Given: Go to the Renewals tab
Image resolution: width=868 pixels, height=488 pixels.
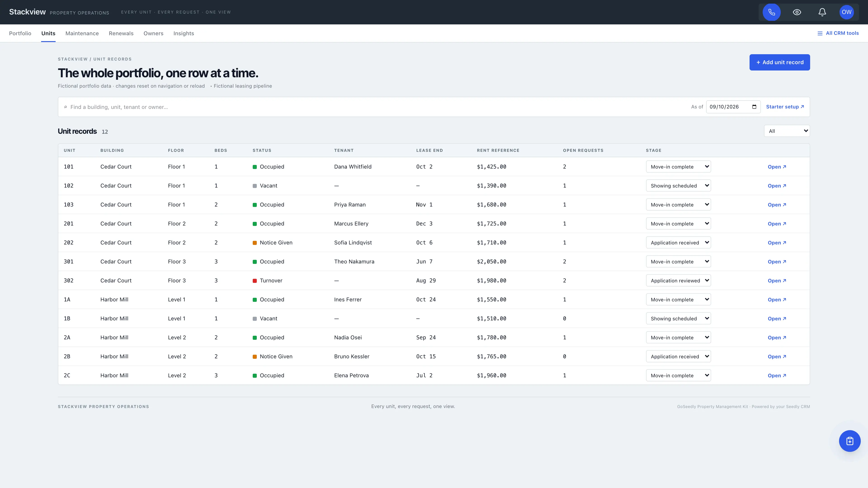Looking at the screenshot, I should [x=121, y=33].
